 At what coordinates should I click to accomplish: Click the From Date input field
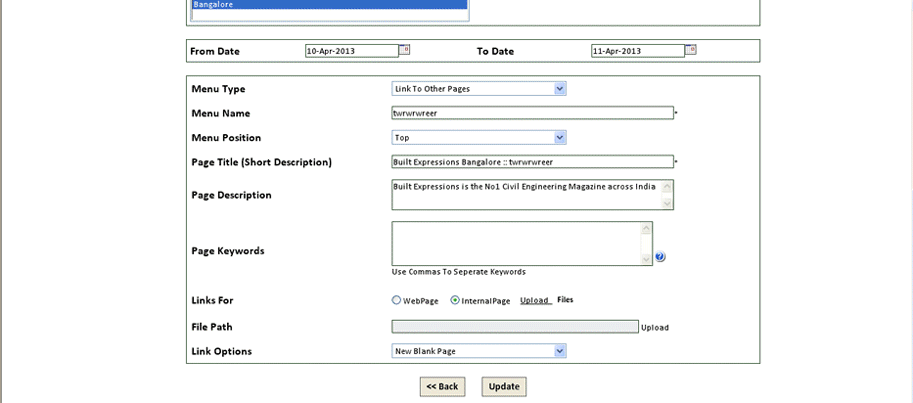[351, 51]
